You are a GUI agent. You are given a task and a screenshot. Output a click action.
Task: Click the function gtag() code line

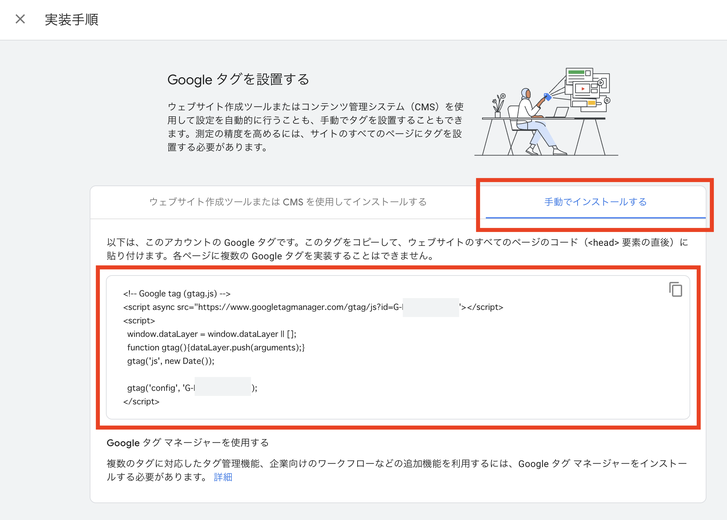coord(216,347)
